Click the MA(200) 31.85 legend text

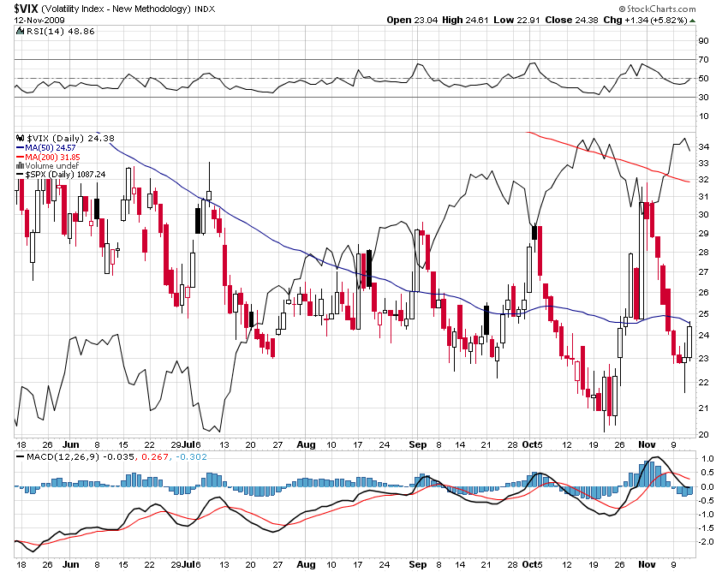click(x=52, y=157)
